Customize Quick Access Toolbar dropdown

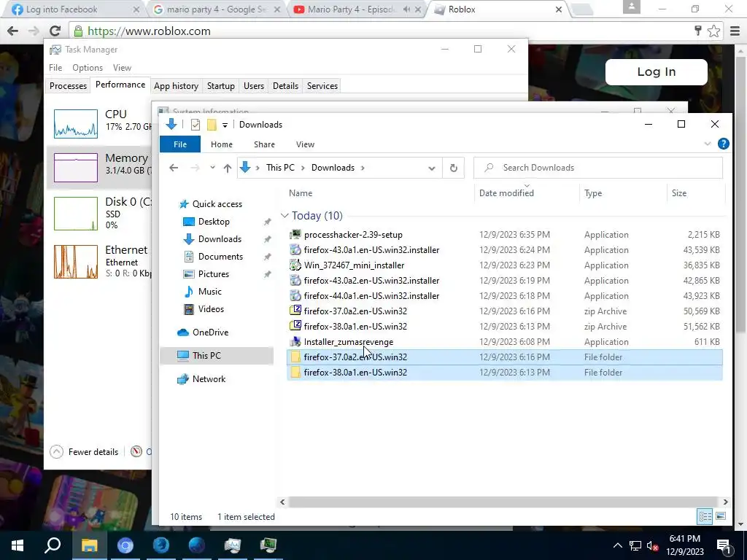coord(225,125)
